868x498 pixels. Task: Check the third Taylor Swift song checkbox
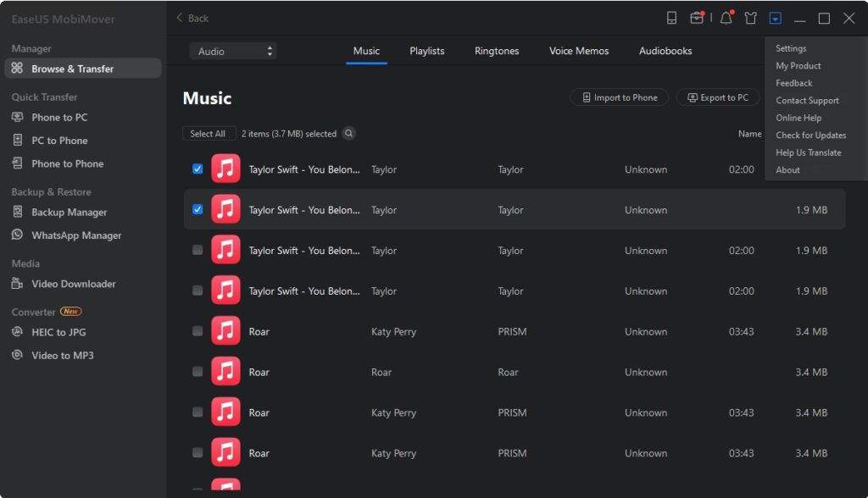[x=198, y=251]
